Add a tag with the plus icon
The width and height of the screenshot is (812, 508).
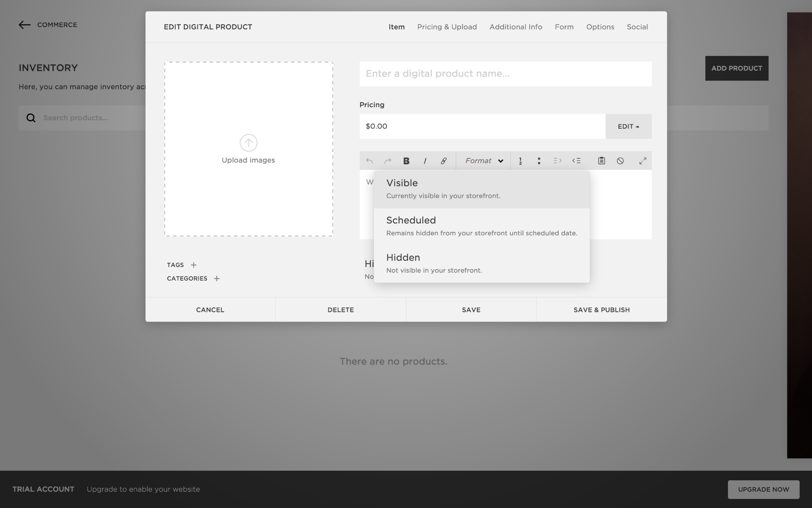[x=193, y=265]
